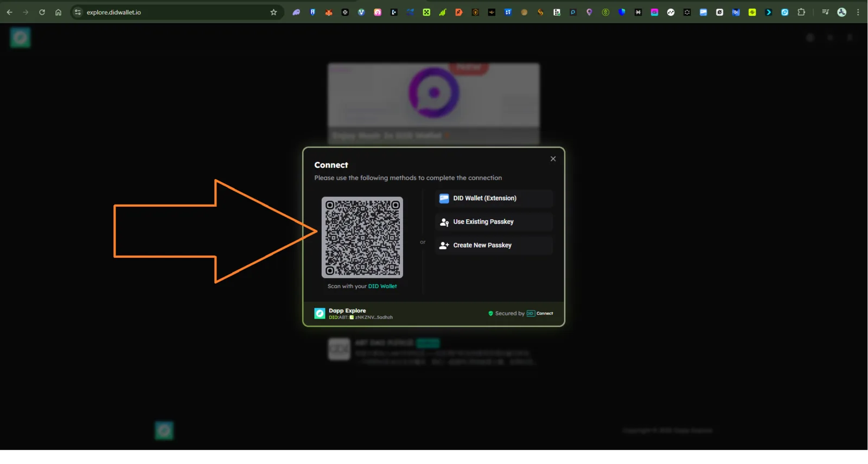Open the orange S-shaped extension
868x464 pixels.
click(540, 12)
